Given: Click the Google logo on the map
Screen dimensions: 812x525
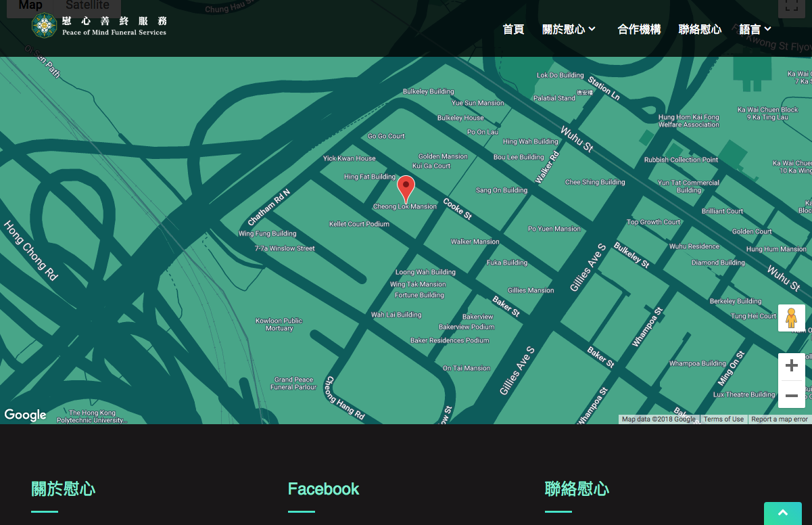Looking at the screenshot, I should (26, 415).
